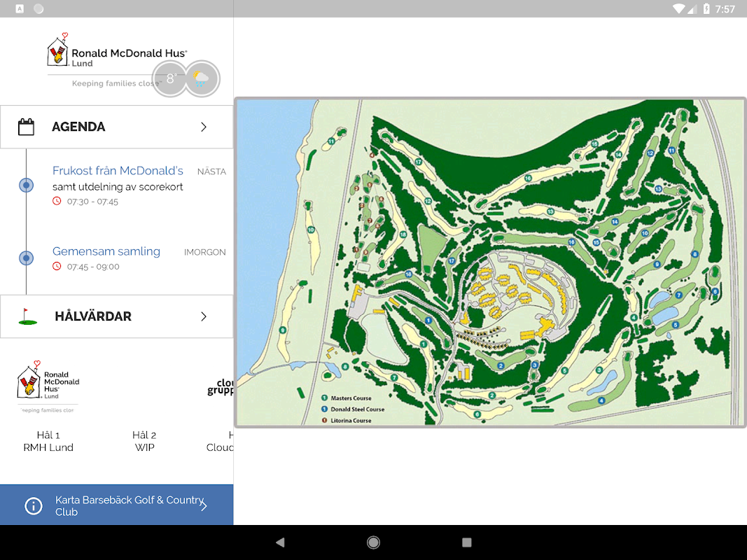Screen dimensions: 747x560
Task: Tap clock icon beside 07:45 - 09:00
Action: click(x=57, y=266)
